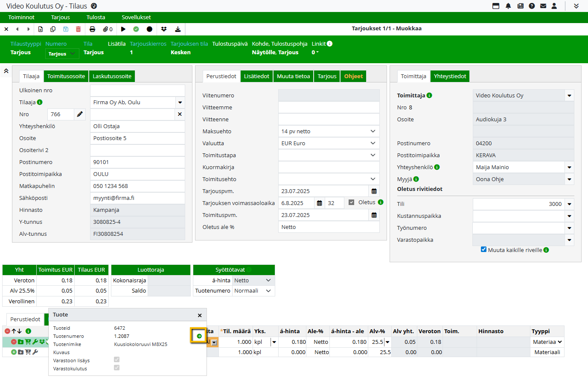The image size is (588, 384).
Task: Click into the Viitteemme input field
Action: pyautogui.click(x=329, y=108)
